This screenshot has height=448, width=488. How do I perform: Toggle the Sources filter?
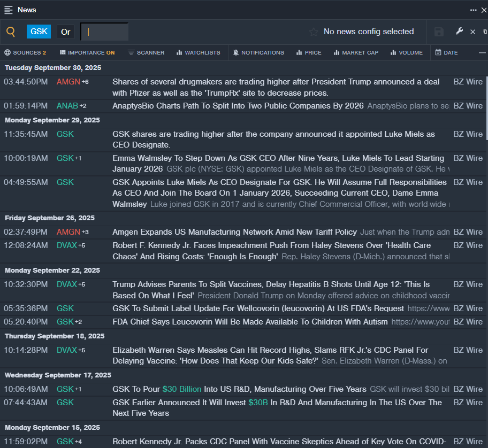click(x=25, y=52)
